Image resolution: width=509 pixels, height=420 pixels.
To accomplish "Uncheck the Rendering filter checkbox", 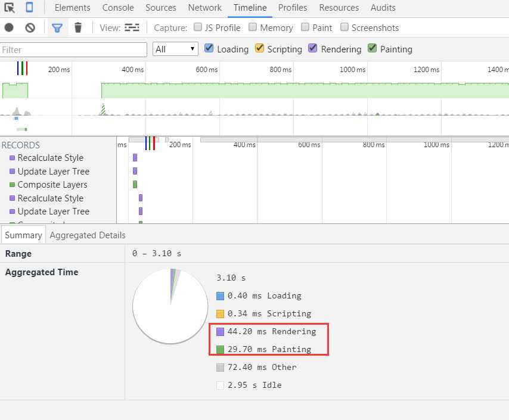I will [312, 48].
